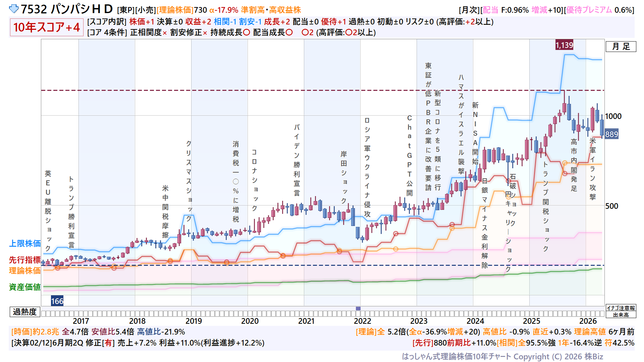The height and width of the screenshot is (362, 644).
Task: Click the 出来高 label
Action: click(621, 315)
